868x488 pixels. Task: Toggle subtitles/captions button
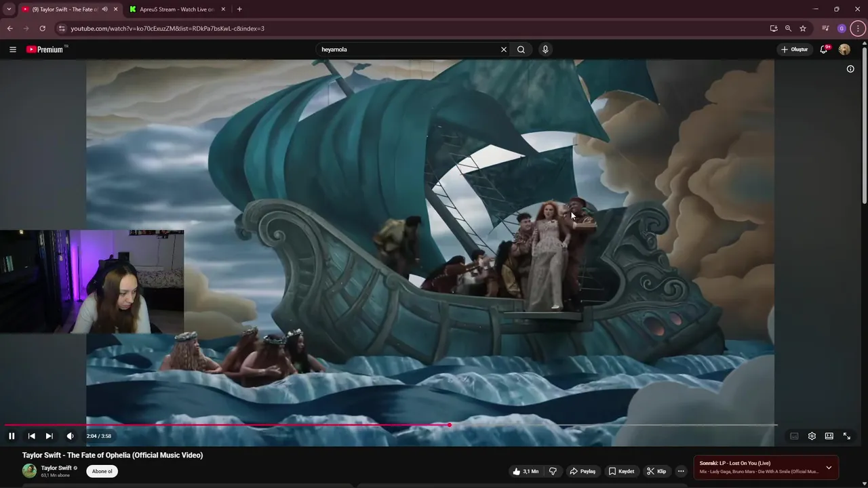(794, 436)
